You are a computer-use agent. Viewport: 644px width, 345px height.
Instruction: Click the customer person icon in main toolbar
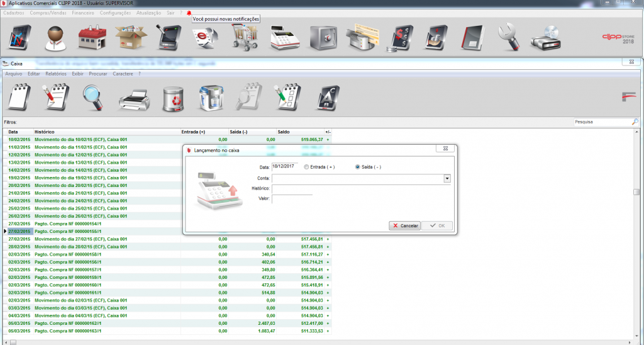55,38
